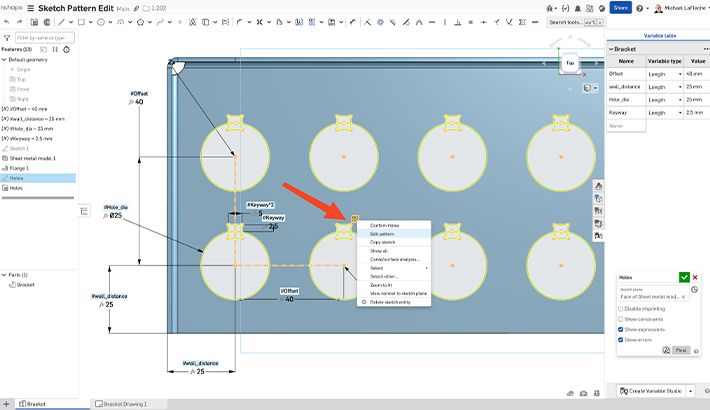Click the Redo arrow in the toolbar
This screenshot has width=710, height=410.
pyautogui.click(x=19, y=22)
